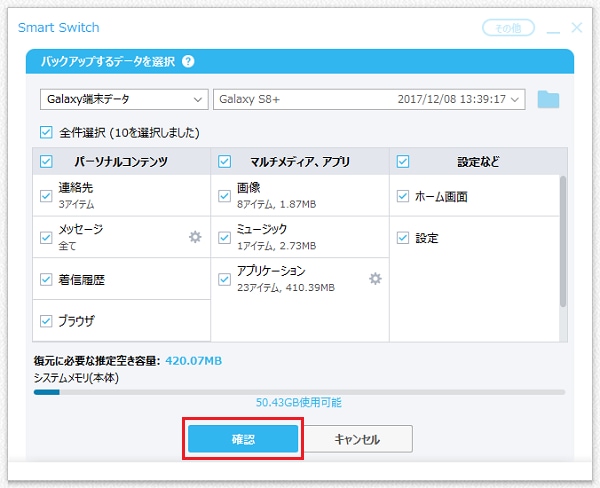Uncheck the アプリケーション checkbox

(224, 279)
